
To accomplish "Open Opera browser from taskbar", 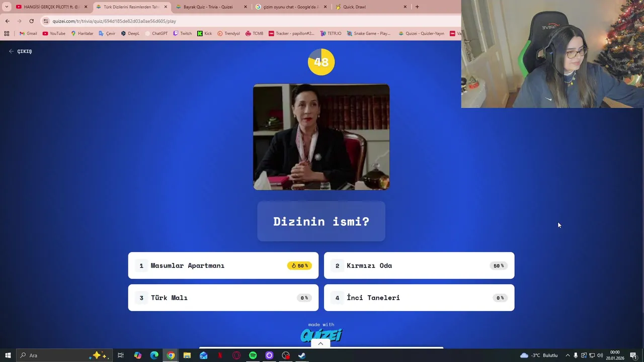I will pyautogui.click(x=236, y=355).
